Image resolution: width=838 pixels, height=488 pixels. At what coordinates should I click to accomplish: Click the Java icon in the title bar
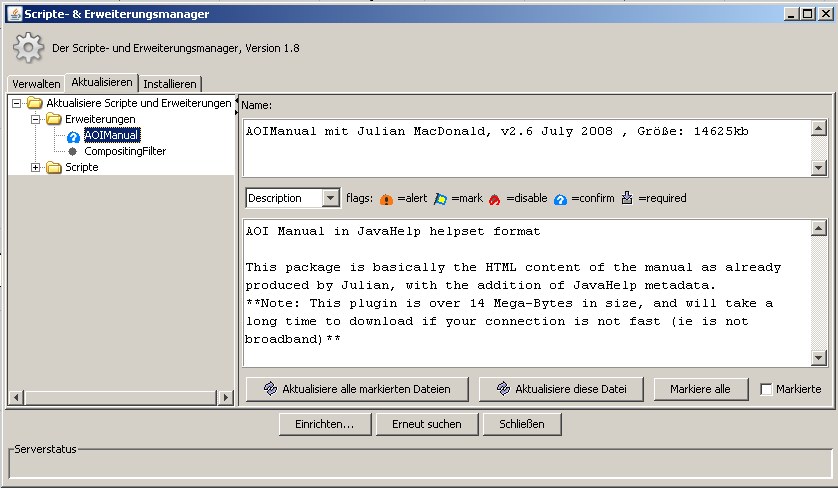[15, 14]
